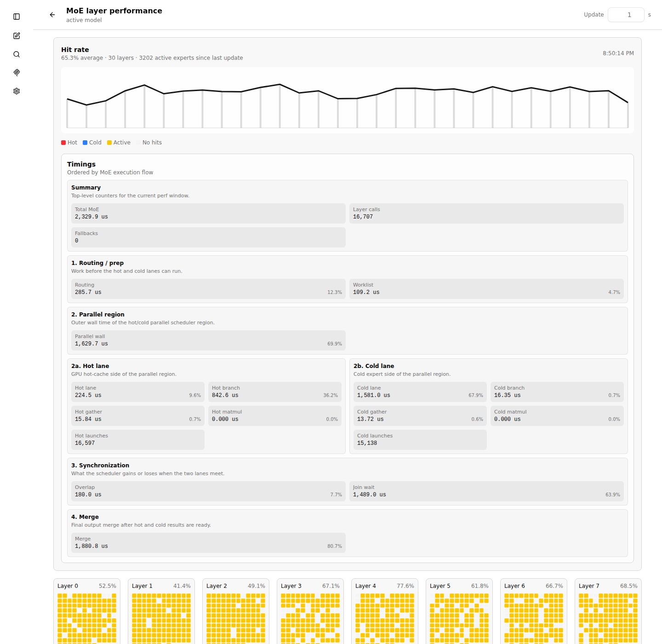Click the Summary section heading
Viewport: 662px width, 644px height.
click(x=86, y=188)
